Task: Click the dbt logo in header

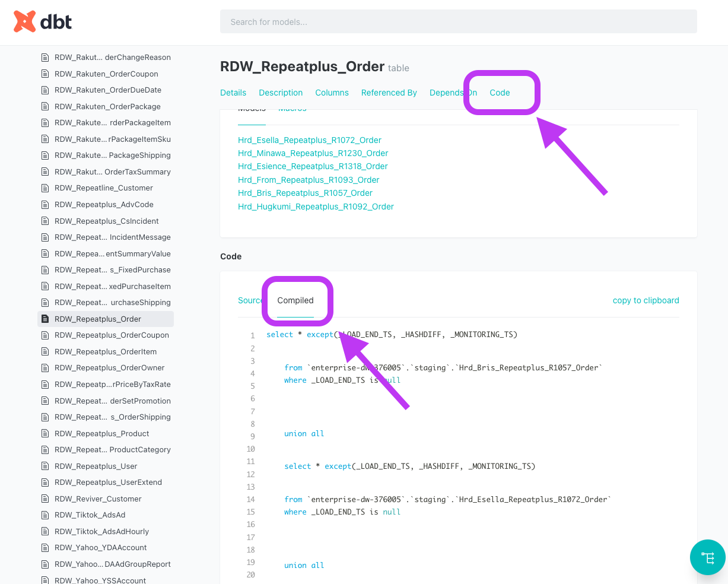Action: point(43,22)
